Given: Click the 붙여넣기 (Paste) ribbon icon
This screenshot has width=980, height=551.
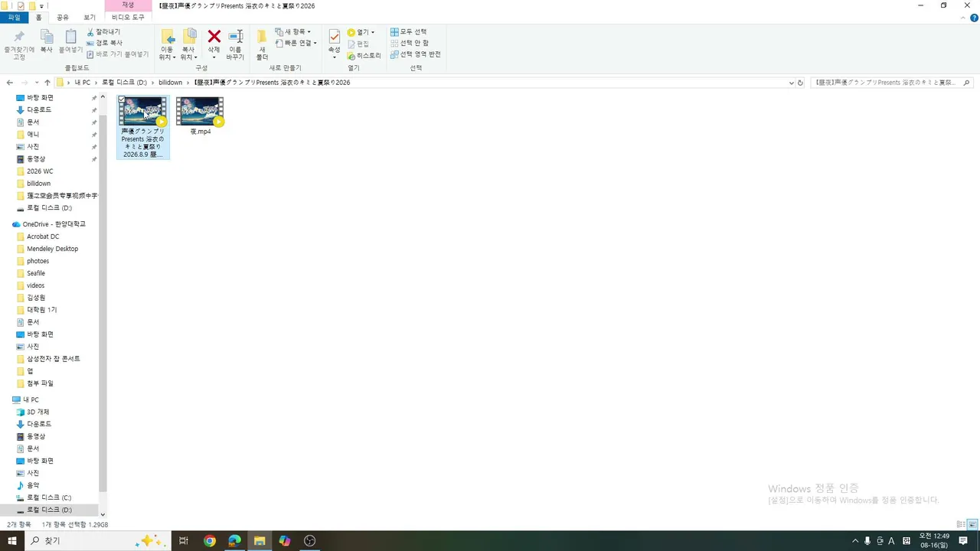Looking at the screenshot, I should 70,37.
